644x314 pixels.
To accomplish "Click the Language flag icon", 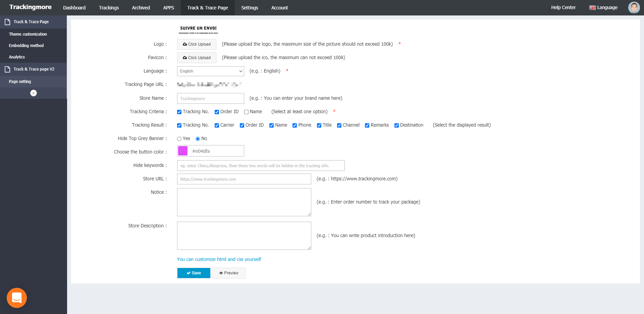I will 592,8.
